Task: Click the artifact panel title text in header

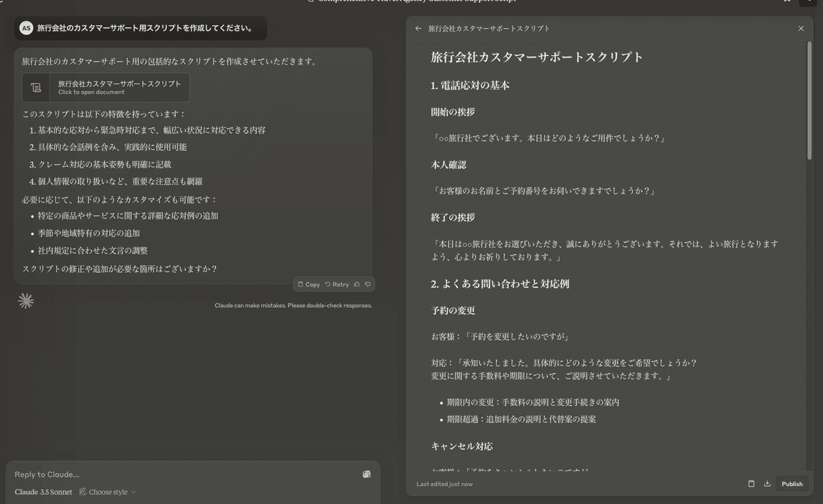Action: (x=489, y=29)
